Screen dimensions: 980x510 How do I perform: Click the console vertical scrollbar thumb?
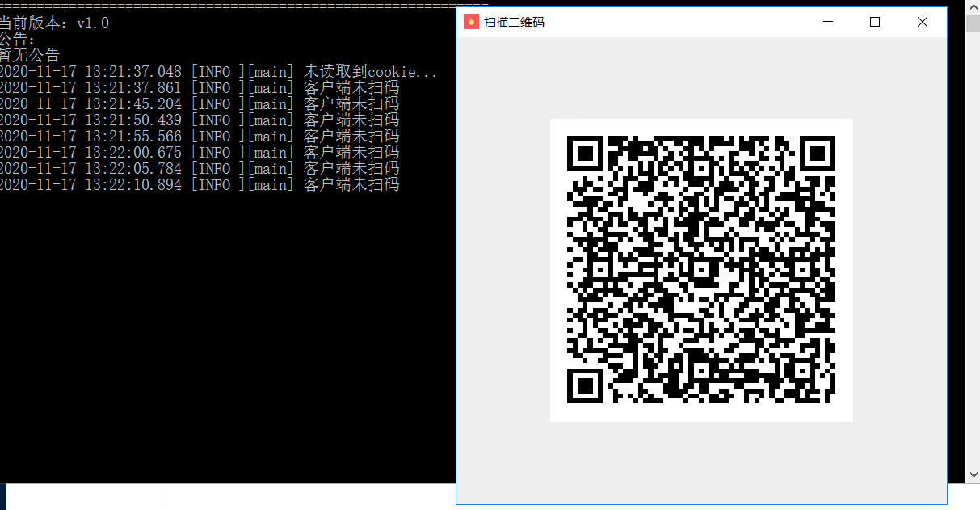(x=973, y=22)
